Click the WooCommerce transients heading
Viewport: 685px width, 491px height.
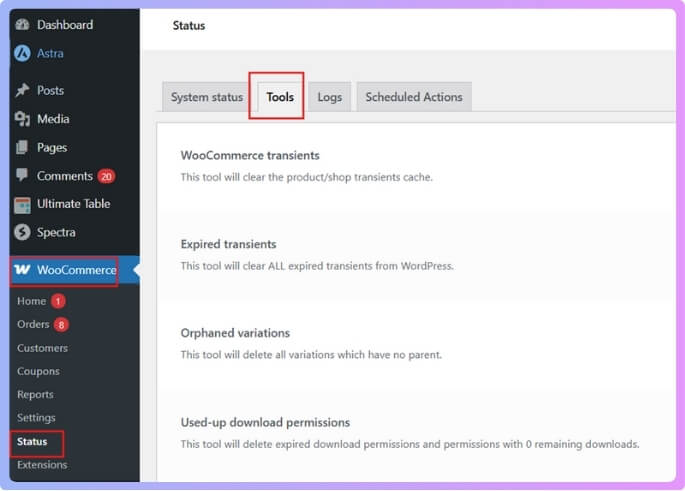point(250,156)
